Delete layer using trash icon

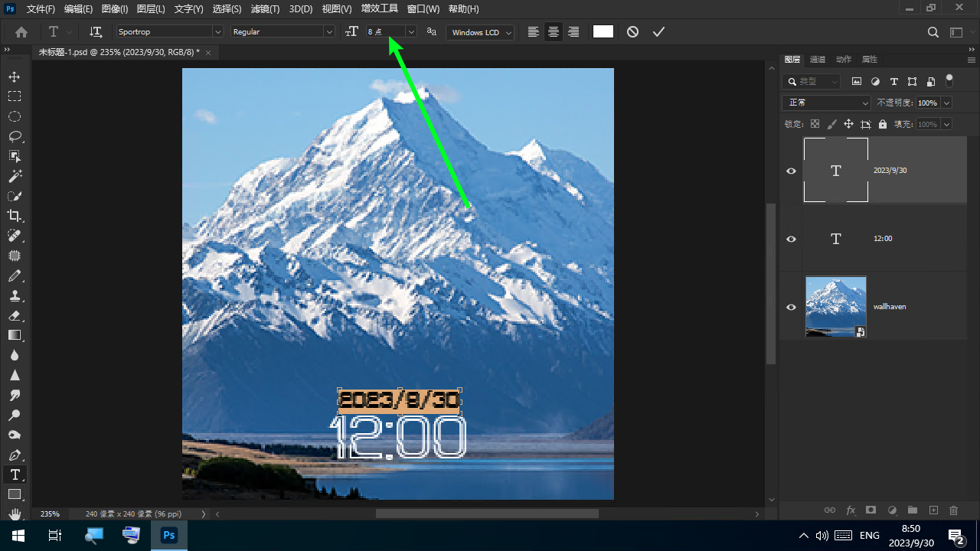coord(953,510)
